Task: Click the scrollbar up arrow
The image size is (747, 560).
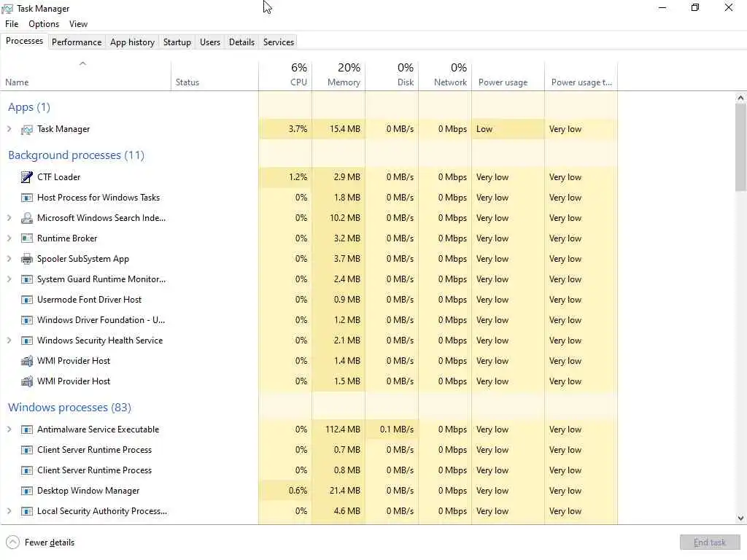Action: [x=740, y=98]
